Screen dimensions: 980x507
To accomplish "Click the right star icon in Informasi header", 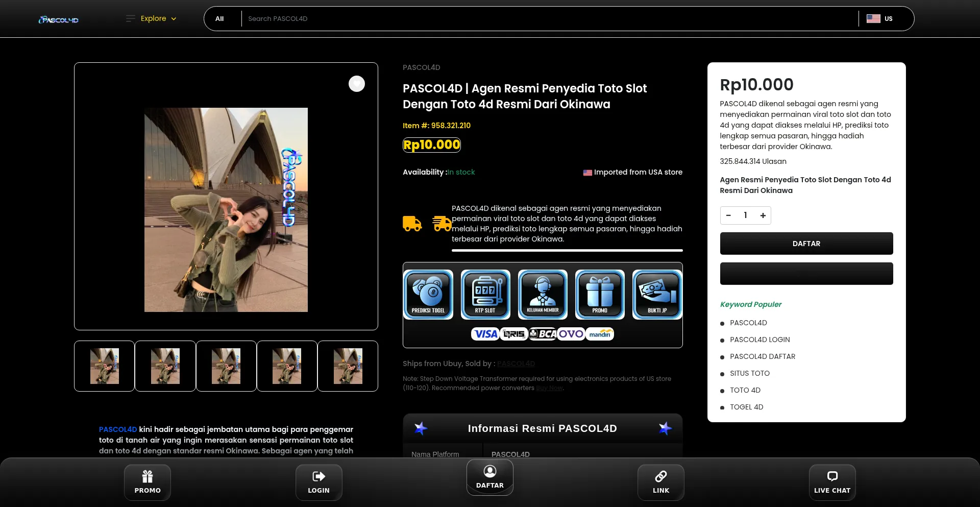I will pyautogui.click(x=665, y=428).
